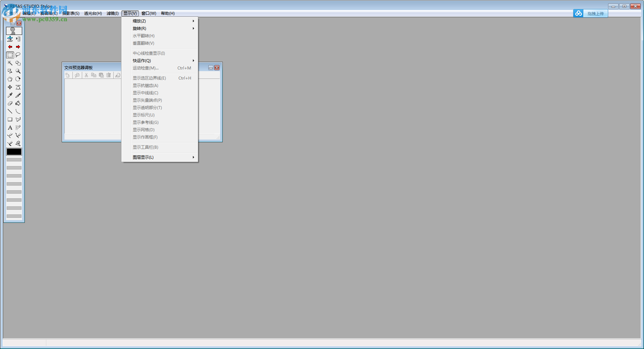
Task: Toggle 显示矢量端点(P) option
Action: [160, 100]
